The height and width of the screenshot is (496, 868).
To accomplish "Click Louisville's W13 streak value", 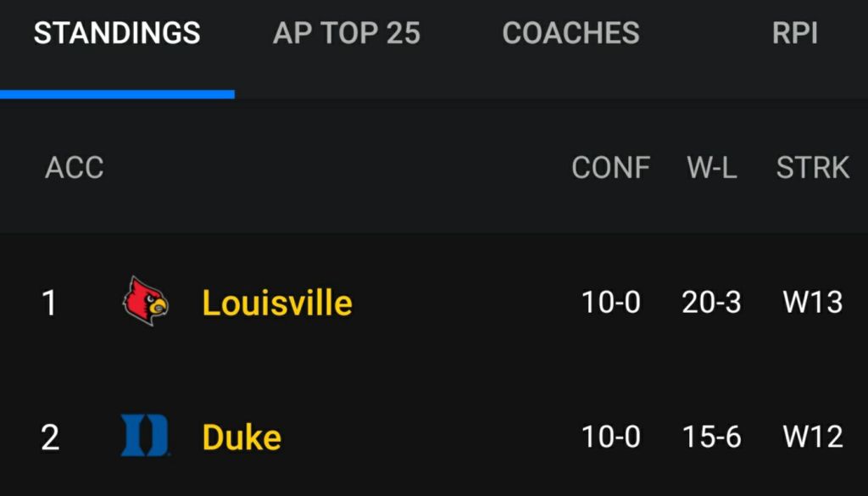I will (x=812, y=303).
